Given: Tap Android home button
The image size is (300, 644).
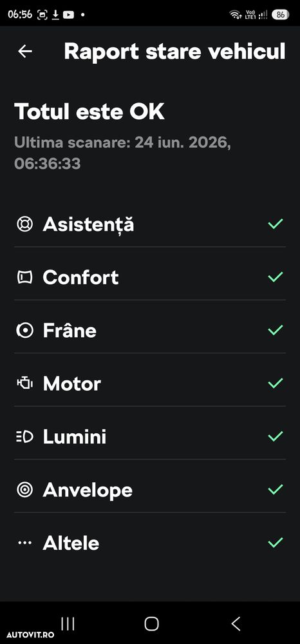Looking at the screenshot, I should [x=151, y=623].
